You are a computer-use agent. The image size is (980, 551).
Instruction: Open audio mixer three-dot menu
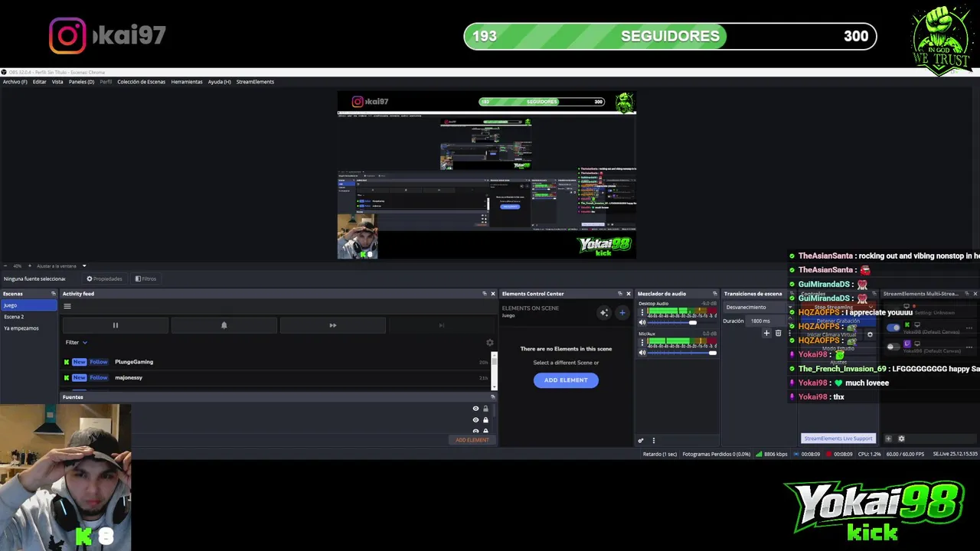point(653,440)
